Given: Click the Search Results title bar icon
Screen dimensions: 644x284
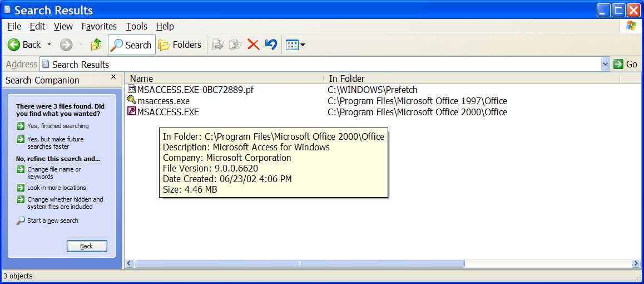Looking at the screenshot, I should [7, 10].
